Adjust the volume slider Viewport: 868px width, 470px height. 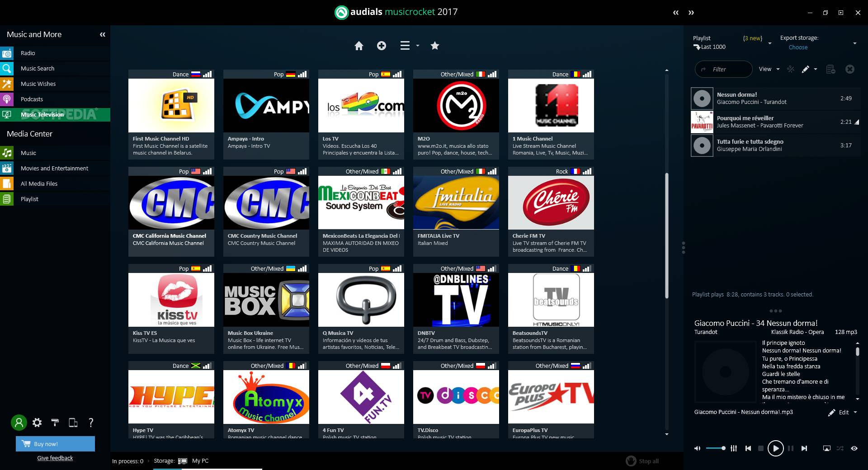[x=716, y=448]
